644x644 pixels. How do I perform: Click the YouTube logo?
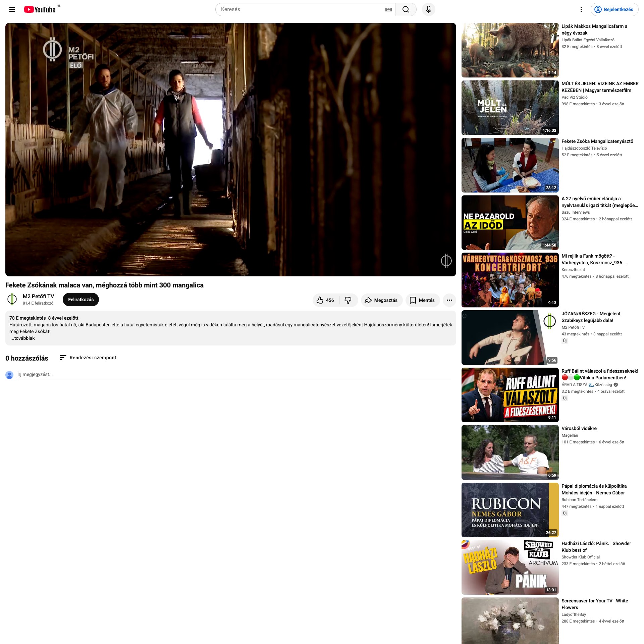[40, 9]
